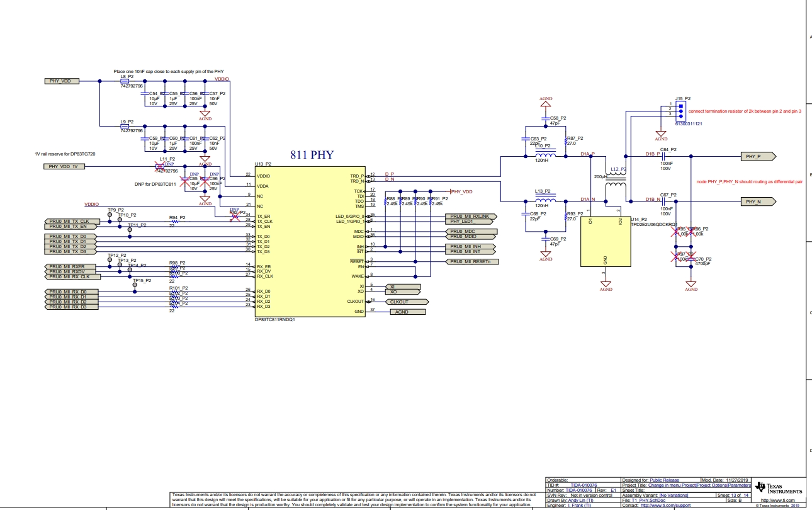This screenshot has height=510, width=812.
Task: Click the PRU0_MII_INT port
Action: click(x=471, y=252)
